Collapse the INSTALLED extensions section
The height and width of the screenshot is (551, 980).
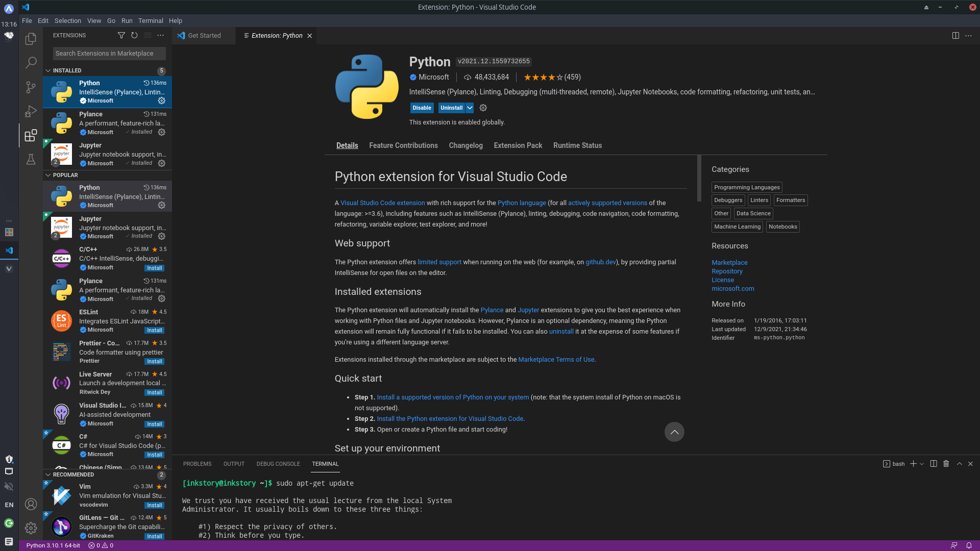[x=48, y=70]
